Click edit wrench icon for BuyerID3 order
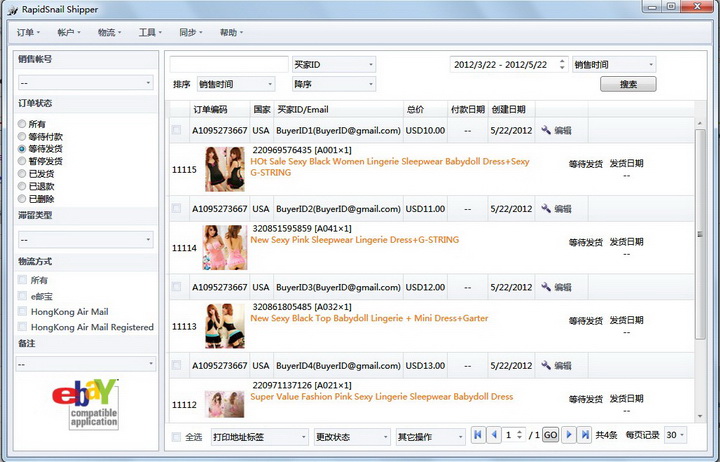Image resolution: width=720 pixels, height=462 pixels. (546, 287)
